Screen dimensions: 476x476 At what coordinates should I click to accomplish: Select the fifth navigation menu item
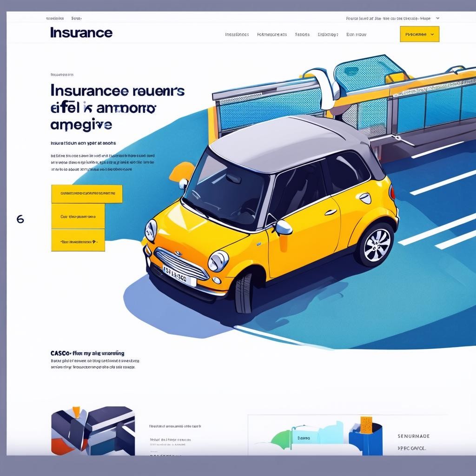point(356,34)
